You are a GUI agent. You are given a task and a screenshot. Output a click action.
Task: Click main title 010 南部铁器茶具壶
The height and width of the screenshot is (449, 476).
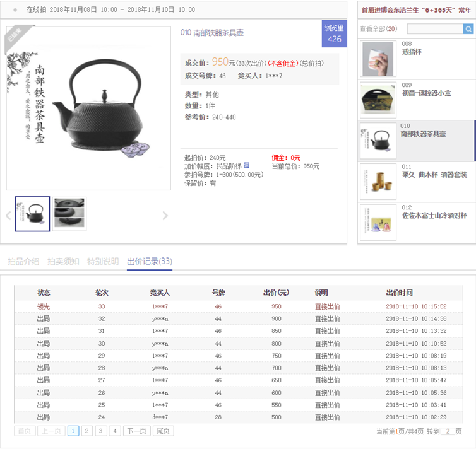click(x=212, y=33)
